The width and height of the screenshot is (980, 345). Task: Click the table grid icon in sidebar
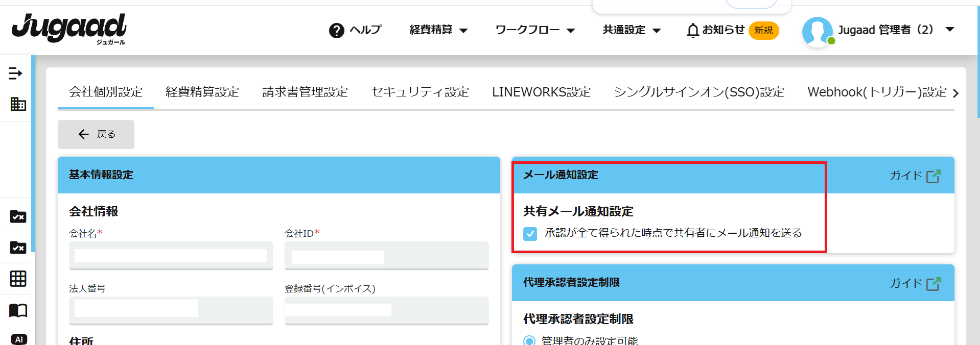[x=18, y=279]
